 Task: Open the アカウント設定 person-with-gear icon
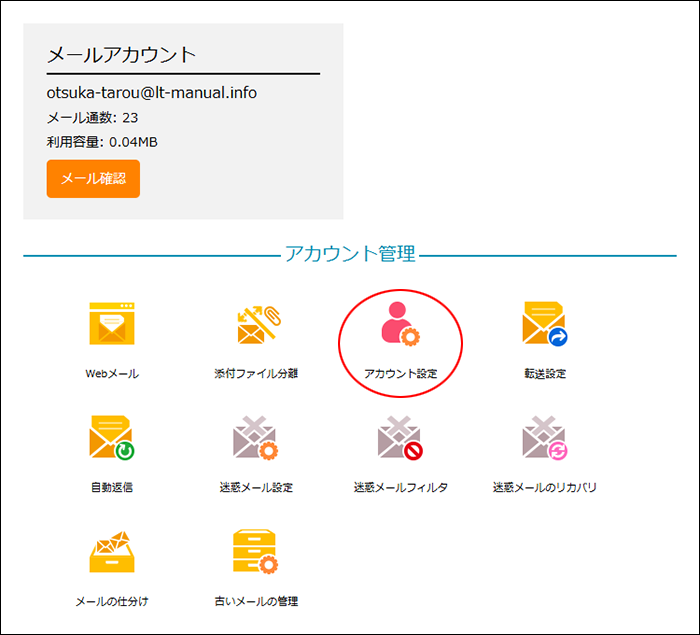click(400, 324)
